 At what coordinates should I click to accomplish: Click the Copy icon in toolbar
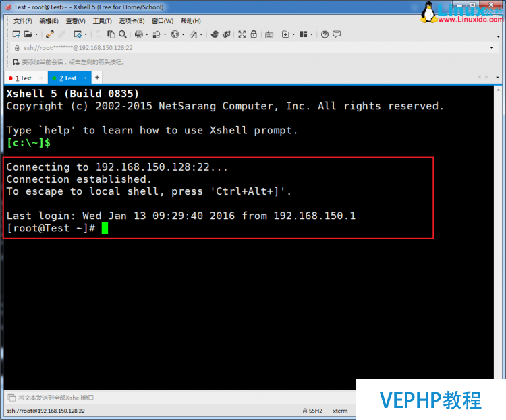(x=99, y=34)
